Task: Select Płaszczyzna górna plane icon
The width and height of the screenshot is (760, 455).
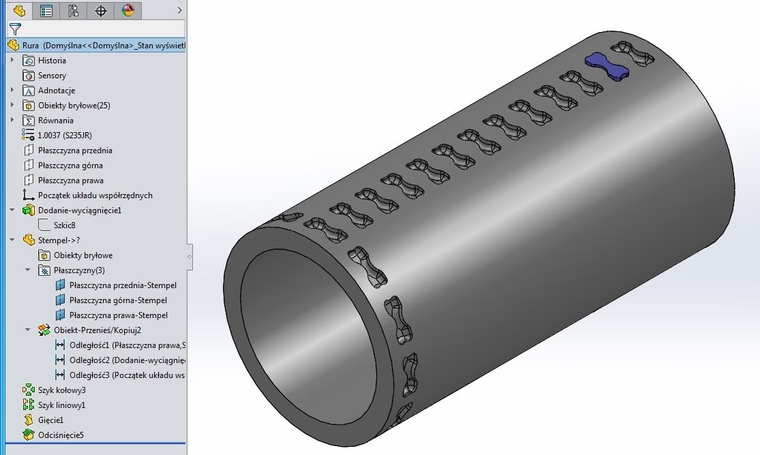Action: [x=29, y=165]
